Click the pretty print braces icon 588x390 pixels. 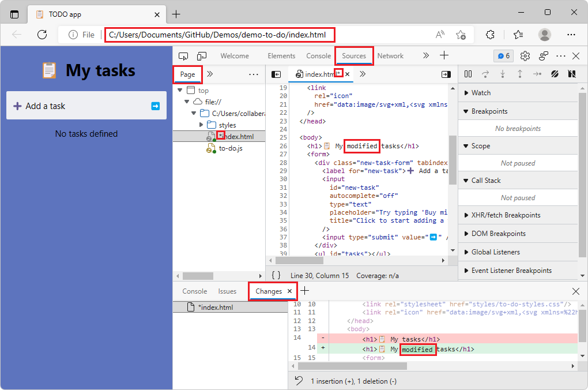[276, 276]
